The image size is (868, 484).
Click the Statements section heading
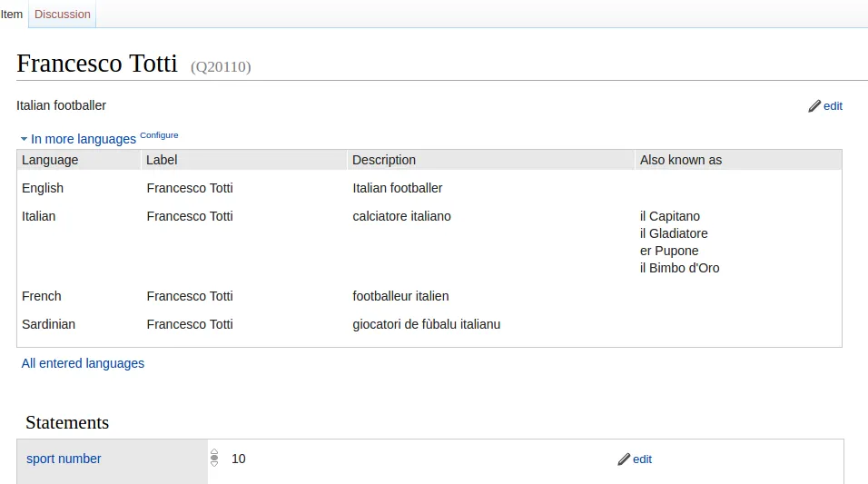click(x=67, y=422)
